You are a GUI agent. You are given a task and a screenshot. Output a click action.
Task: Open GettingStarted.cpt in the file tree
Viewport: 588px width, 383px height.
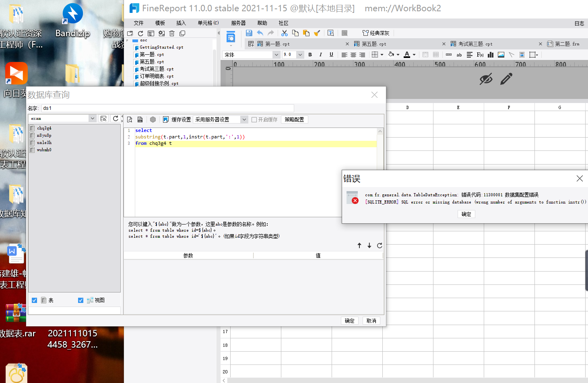point(161,47)
